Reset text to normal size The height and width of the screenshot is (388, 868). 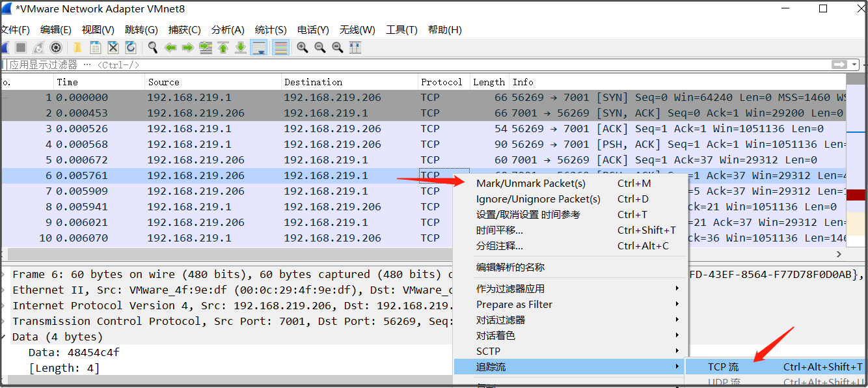pos(337,48)
